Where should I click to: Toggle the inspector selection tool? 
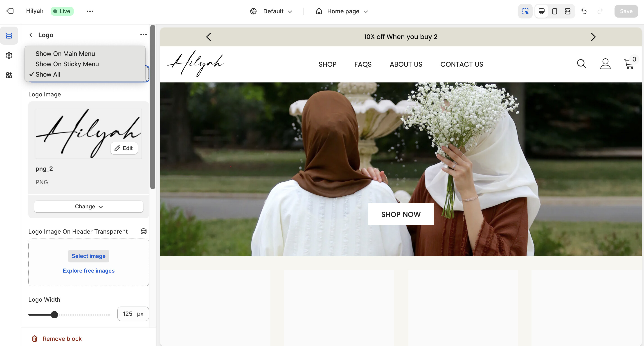coord(525,11)
